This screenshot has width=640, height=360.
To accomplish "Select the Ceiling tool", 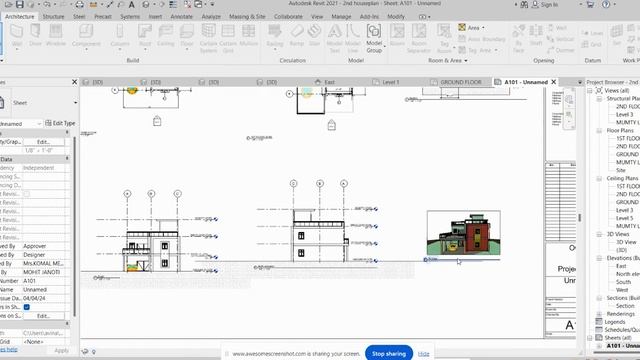I will click(165, 35).
